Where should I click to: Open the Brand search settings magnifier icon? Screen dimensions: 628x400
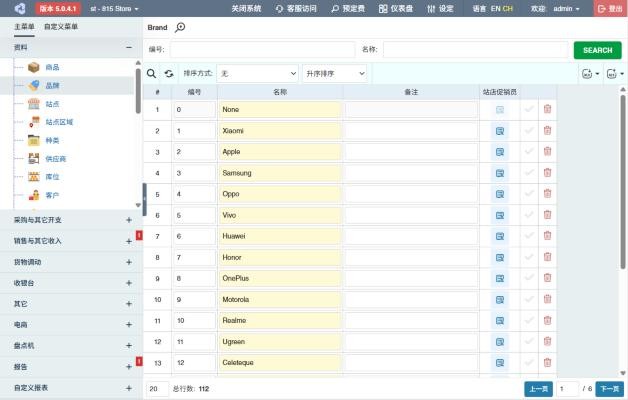[x=180, y=27]
